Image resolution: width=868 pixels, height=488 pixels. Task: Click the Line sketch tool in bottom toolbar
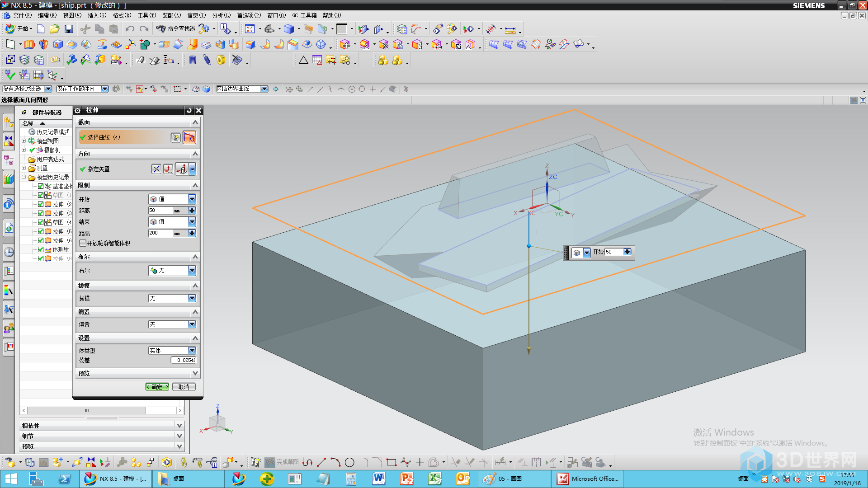pos(321,462)
